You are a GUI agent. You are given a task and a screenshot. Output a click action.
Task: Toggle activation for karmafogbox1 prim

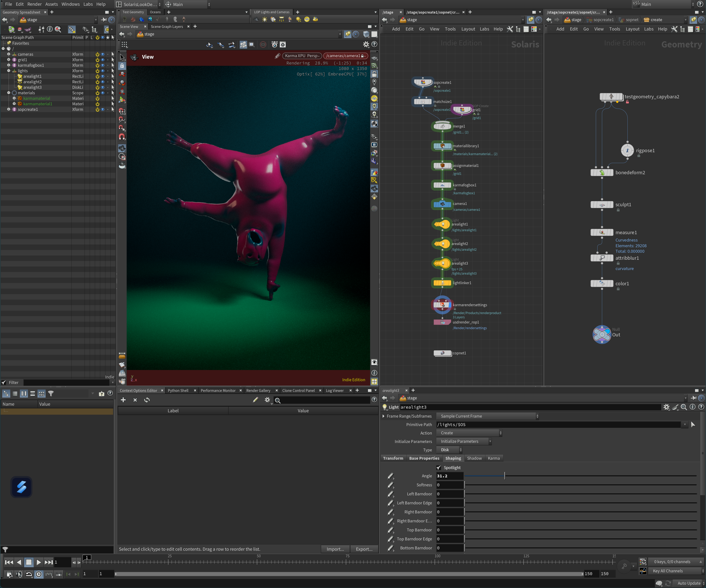point(97,65)
